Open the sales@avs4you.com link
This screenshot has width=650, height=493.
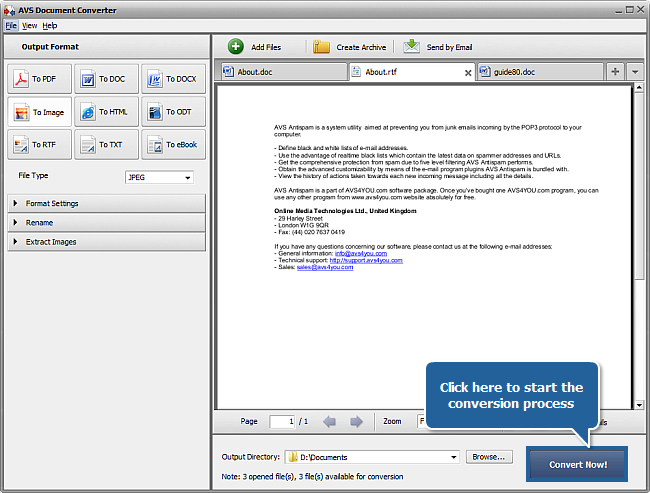point(325,267)
